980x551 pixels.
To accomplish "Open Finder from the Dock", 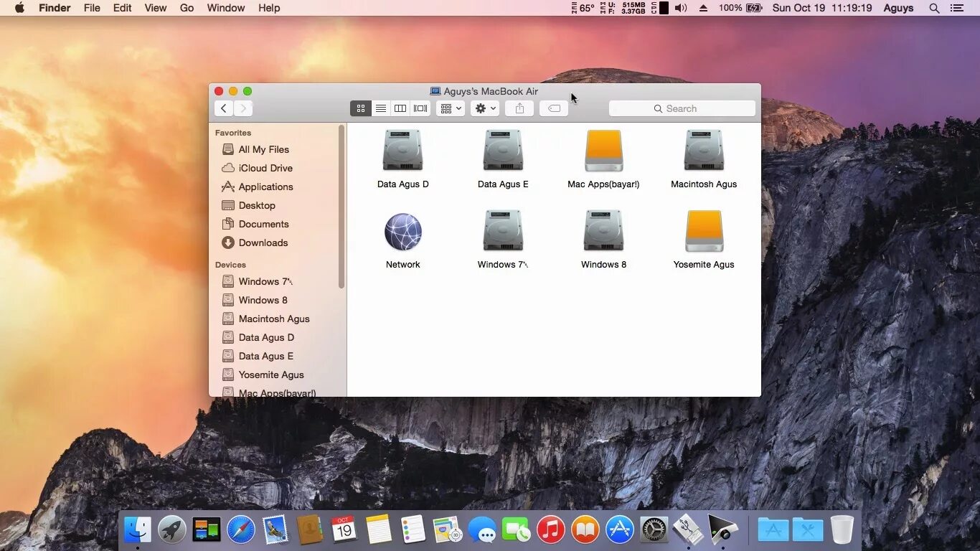I will pos(138,530).
